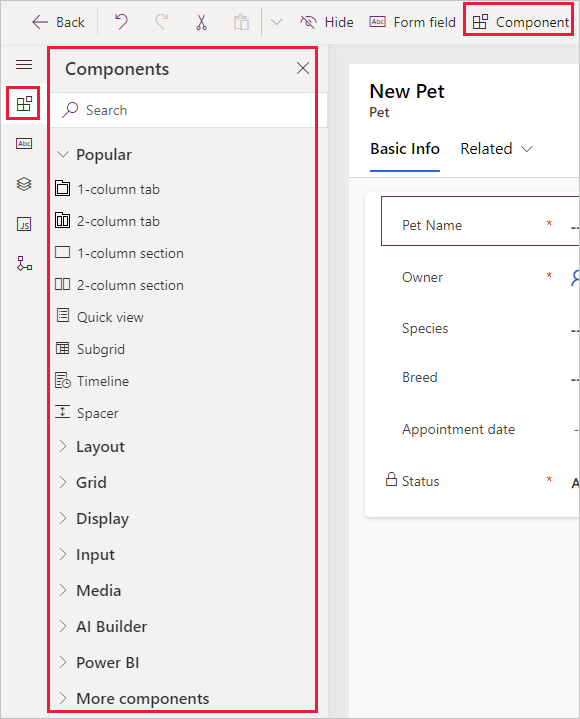Click the Component toolbar button
The height and width of the screenshot is (719, 580).
click(520, 22)
